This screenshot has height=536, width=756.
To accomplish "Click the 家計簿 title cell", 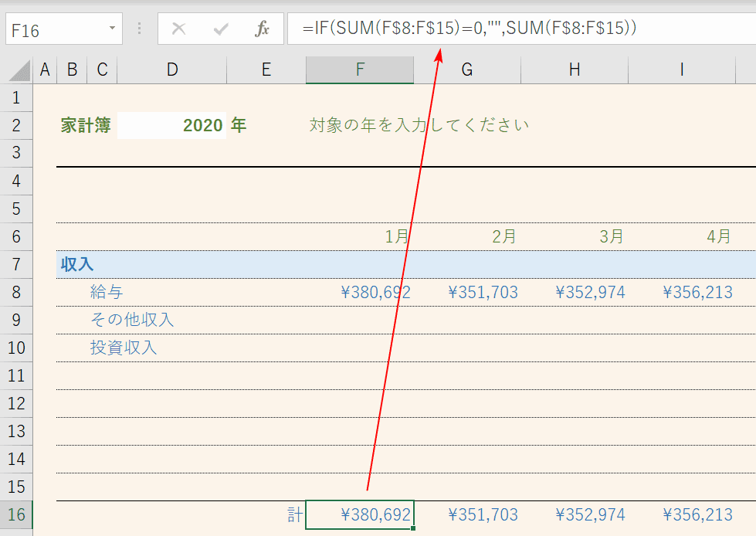I will pyautogui.click(x=86, y=125).
